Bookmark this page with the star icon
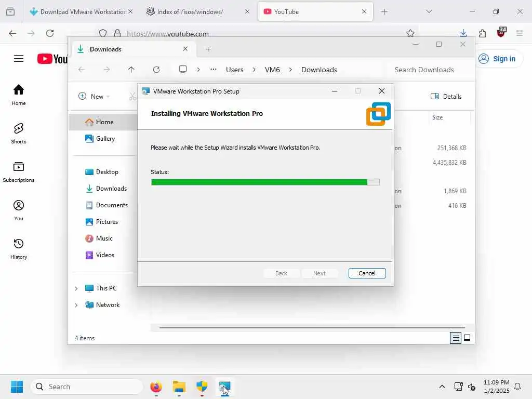 point(410,33)
